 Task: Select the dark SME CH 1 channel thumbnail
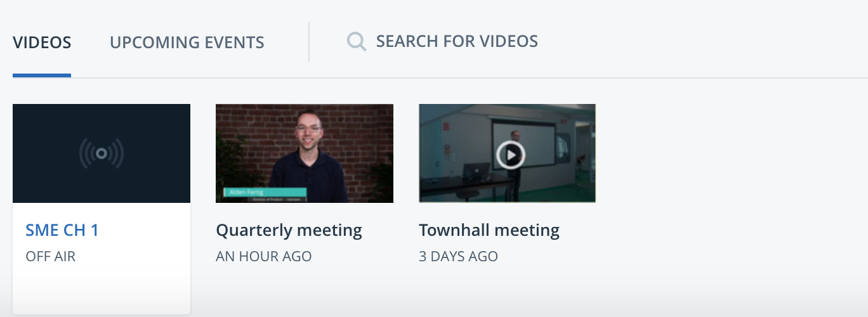[102, 153]
